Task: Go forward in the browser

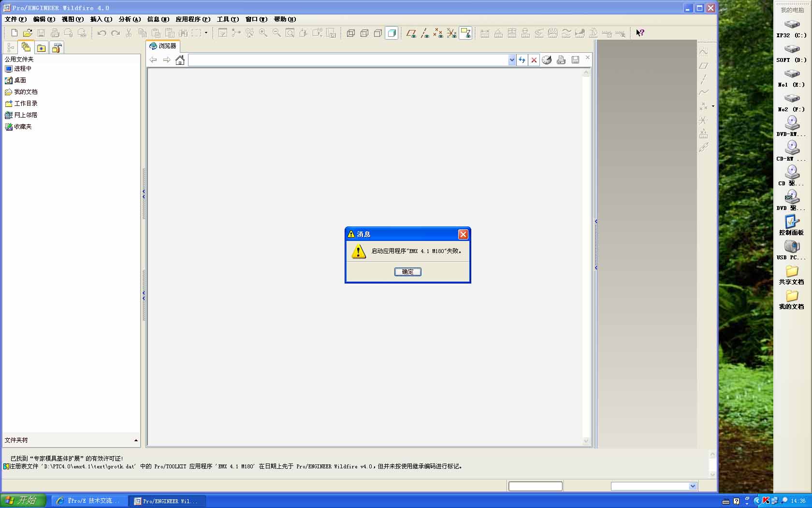Action: pyautogui.click(x=167, y=60)
